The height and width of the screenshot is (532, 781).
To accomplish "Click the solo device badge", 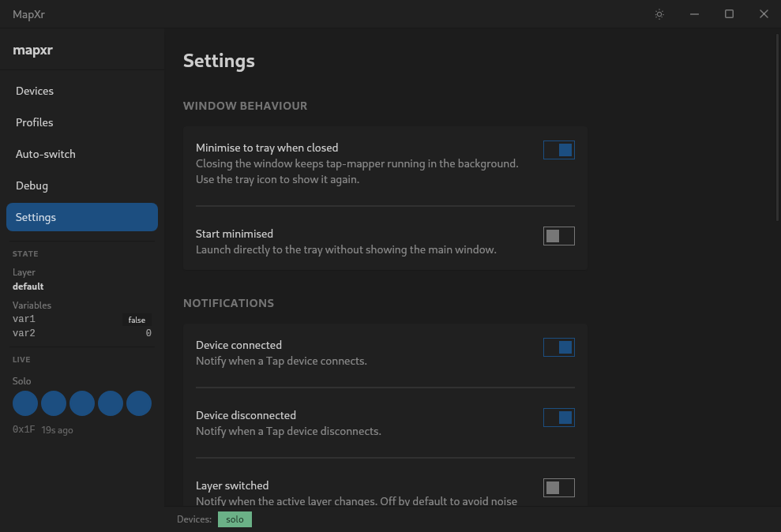I will (x=235, y=519).
